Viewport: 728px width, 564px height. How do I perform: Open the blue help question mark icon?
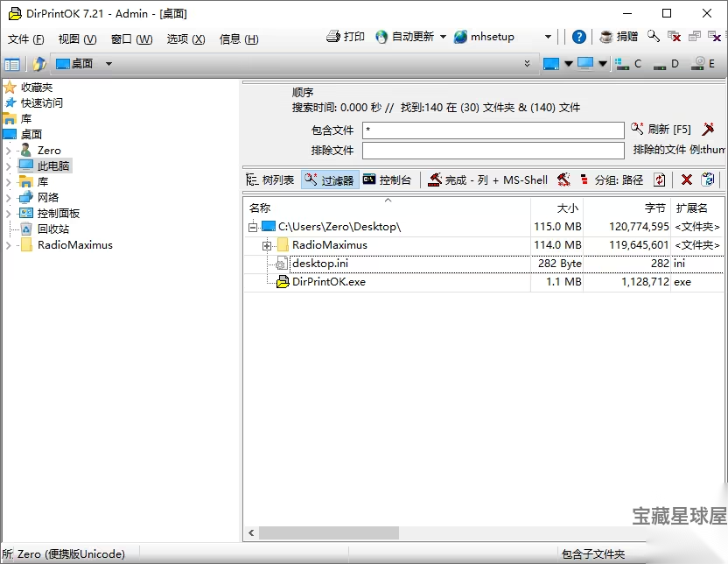tap(578, 36)
